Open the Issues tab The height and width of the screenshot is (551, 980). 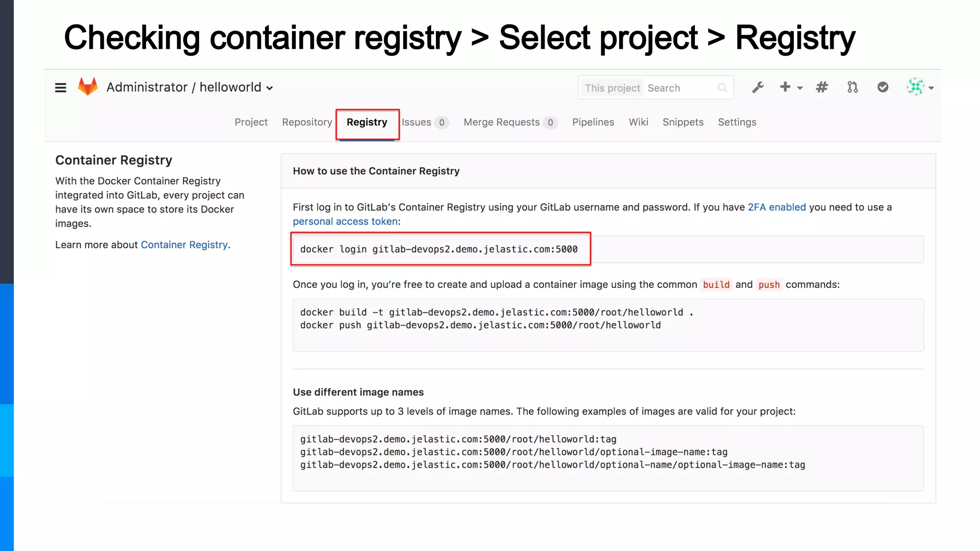coord(416,122)
